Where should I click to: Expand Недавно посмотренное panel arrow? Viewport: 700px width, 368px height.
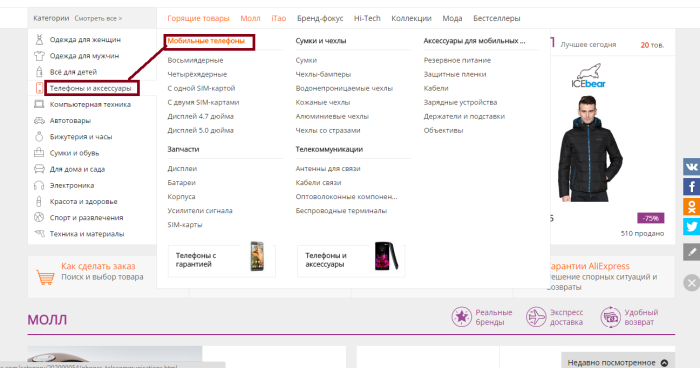pos(664,363)
